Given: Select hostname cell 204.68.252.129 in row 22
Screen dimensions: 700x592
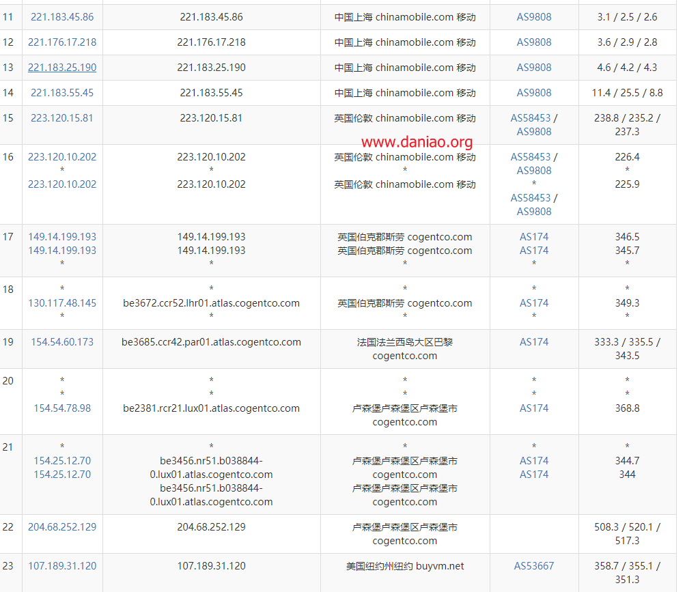Looking at the screenshot, I should click(x=211, y=527).
